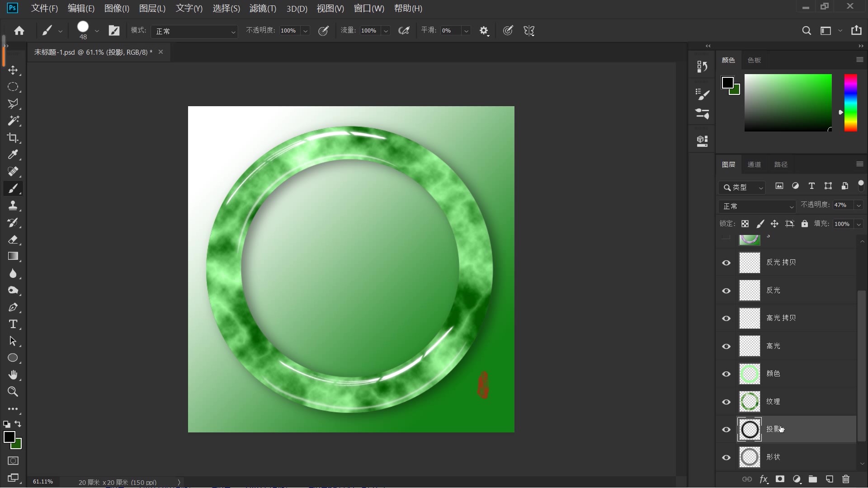Switch to the 色板 tab

(x=754, y=60)
